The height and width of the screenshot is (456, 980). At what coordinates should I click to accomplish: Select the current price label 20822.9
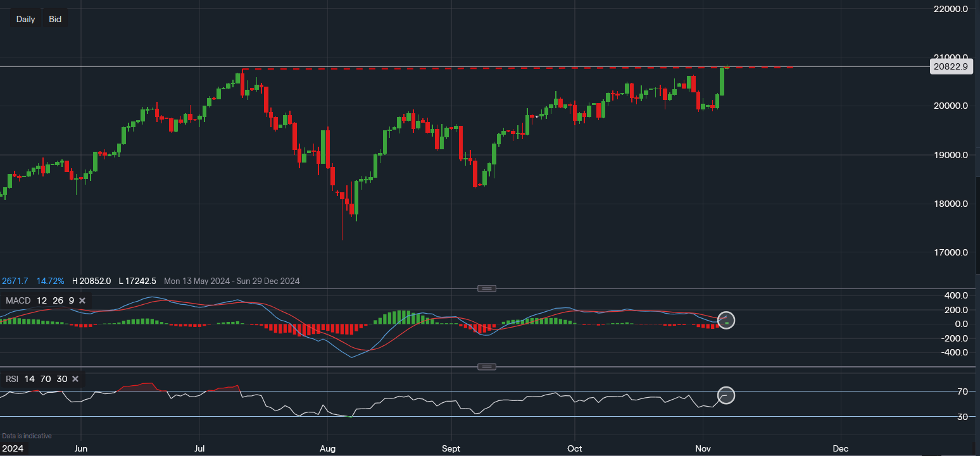952,66
